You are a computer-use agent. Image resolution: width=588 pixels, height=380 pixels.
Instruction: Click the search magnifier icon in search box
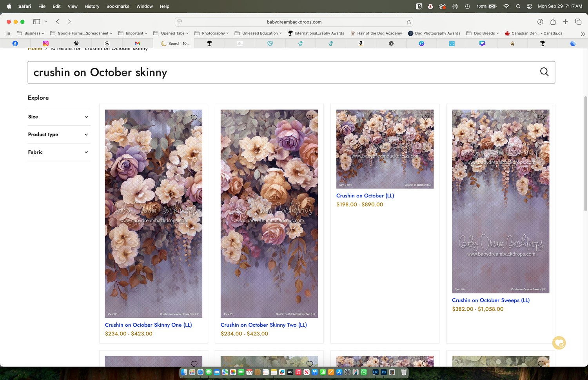(x=544, y=72)
